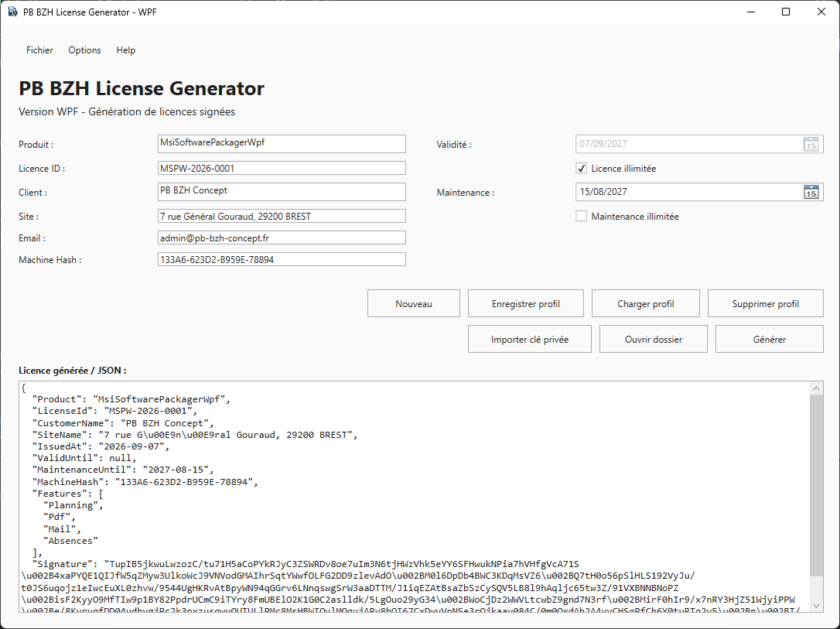Image resolution: width=840 pixels, height=629 pixels.
Task: Click Supprimer profil button
Action: coord(766,304)
